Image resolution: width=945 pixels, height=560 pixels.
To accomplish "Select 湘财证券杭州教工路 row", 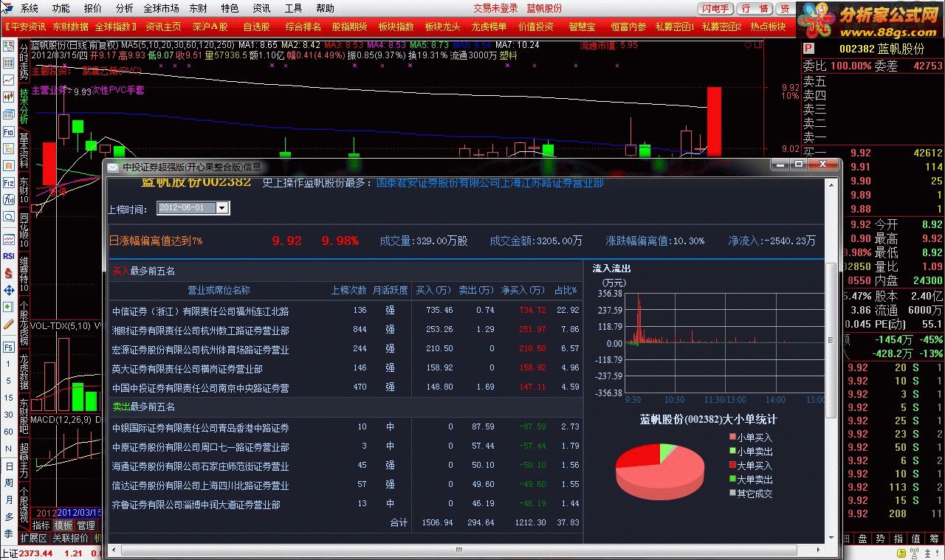I will (x=346, y=330).
